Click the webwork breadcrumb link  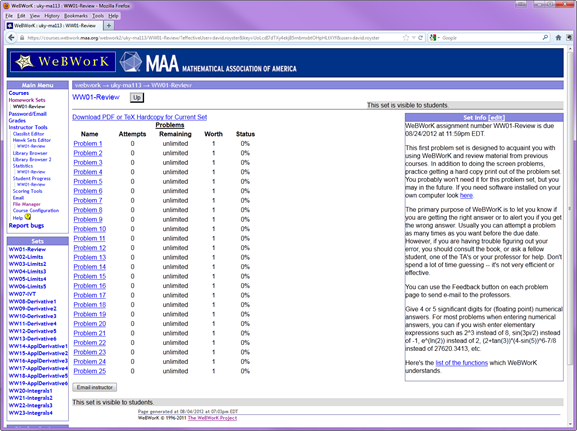pos(88,85)
